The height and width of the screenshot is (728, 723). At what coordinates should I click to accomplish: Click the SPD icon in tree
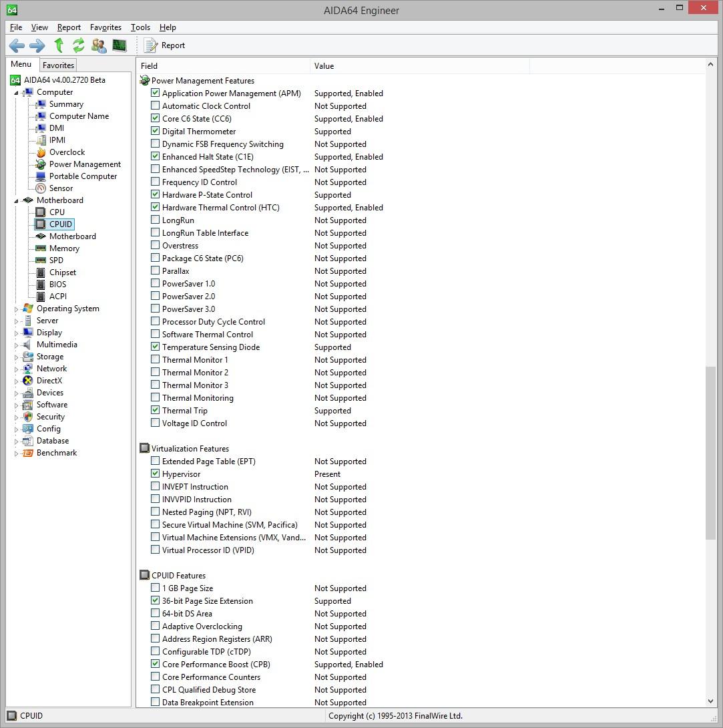[41, 260]
